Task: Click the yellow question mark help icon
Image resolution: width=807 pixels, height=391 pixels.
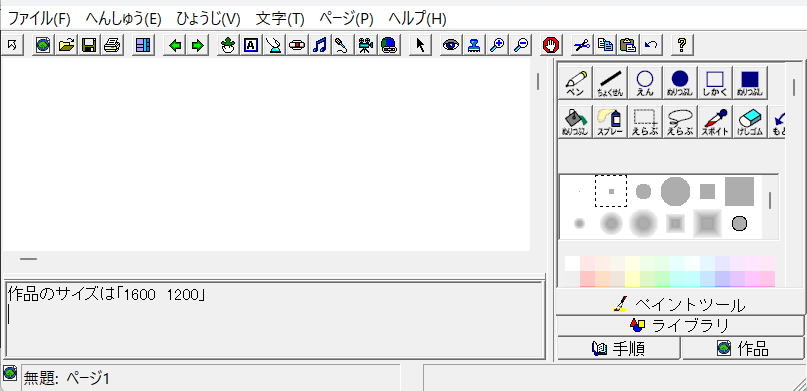Action: pos(681,45)
